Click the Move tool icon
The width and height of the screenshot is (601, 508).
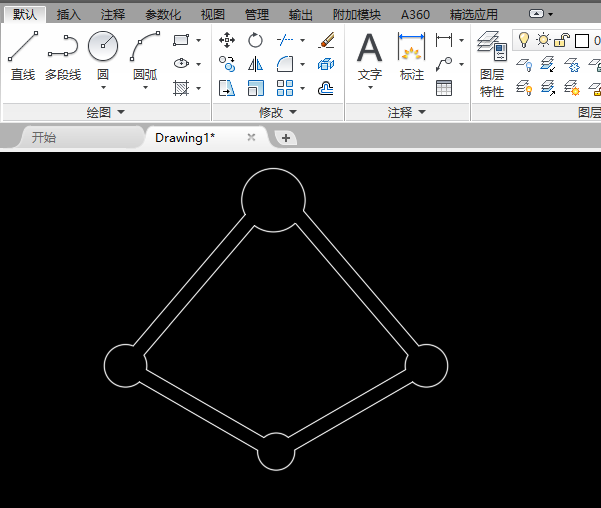(x=227, y=40)
